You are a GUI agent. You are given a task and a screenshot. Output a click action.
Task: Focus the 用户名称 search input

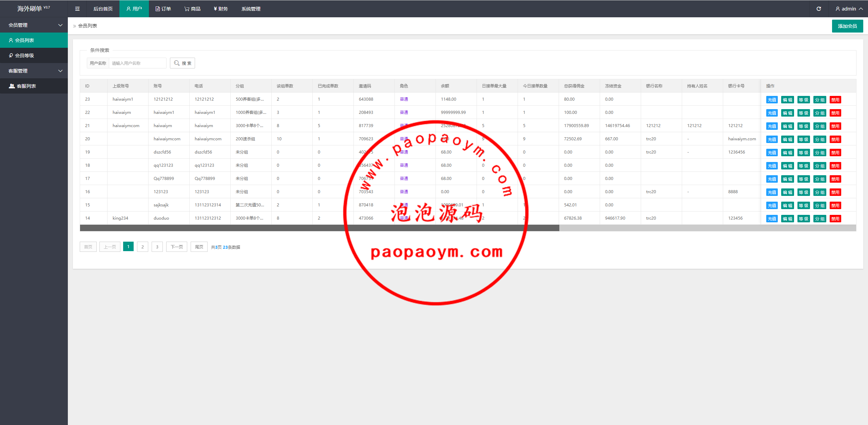[137, 63]
